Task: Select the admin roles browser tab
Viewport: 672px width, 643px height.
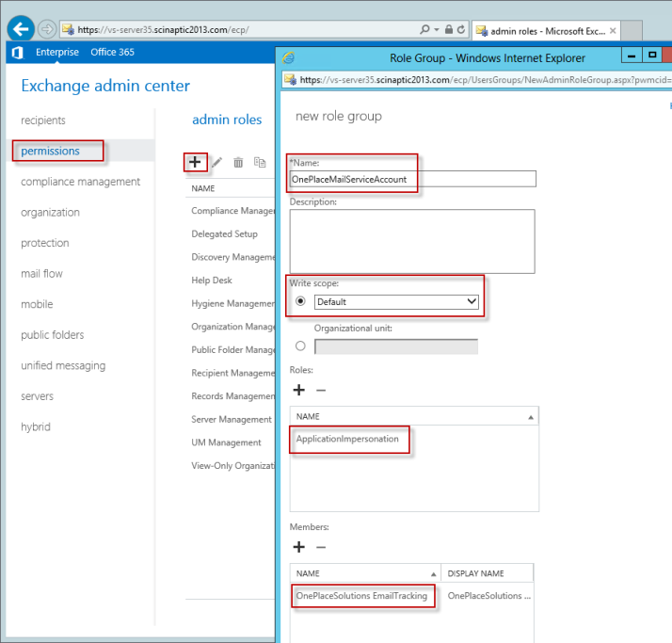Action: (x=546, y=31)
